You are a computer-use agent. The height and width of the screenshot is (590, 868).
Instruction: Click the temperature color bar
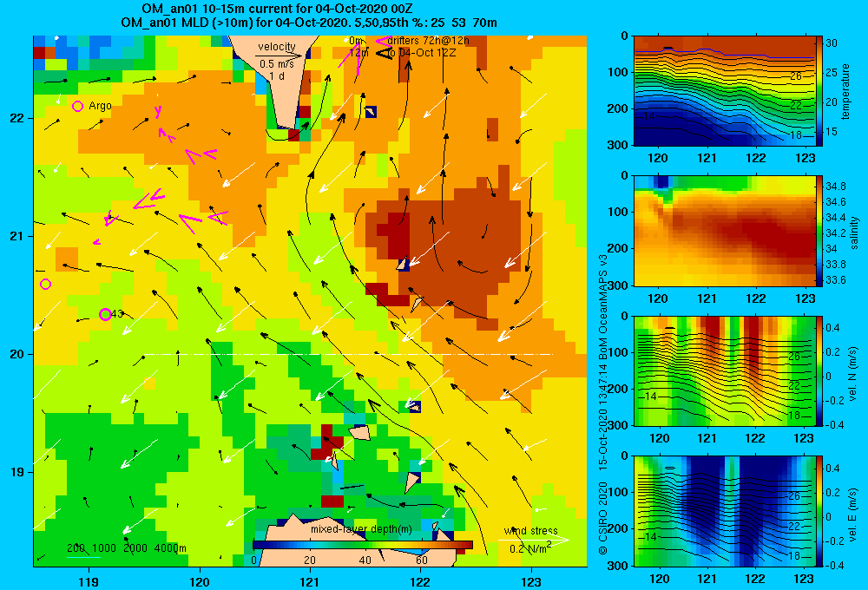pyautogui.click(x=819, y=91)
